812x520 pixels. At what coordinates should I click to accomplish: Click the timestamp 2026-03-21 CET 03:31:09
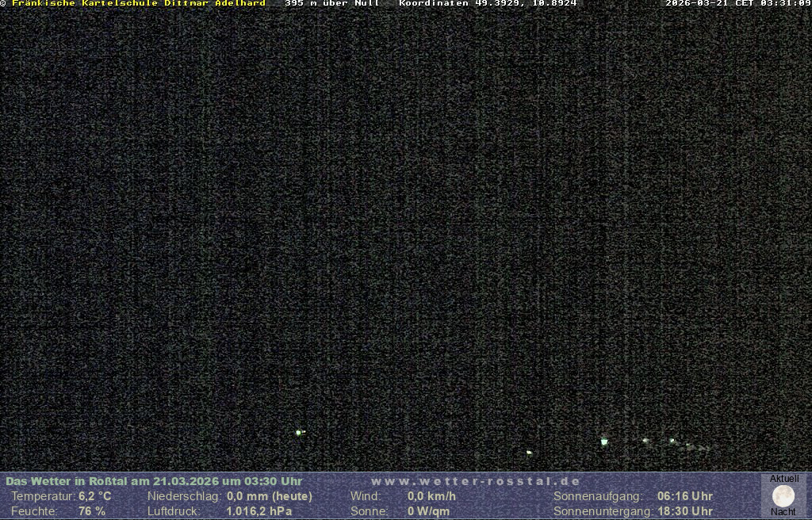point(737,4)
